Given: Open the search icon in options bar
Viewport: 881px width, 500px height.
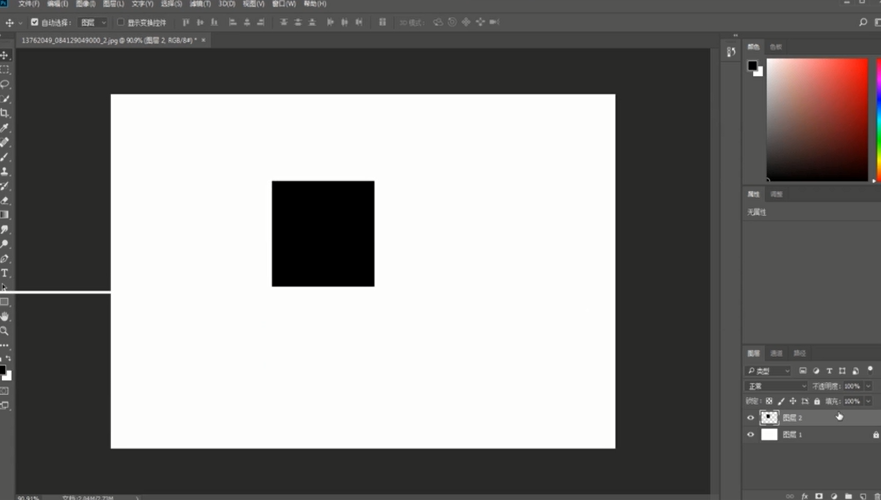Looking at the screenshot, I should [863, 22].
